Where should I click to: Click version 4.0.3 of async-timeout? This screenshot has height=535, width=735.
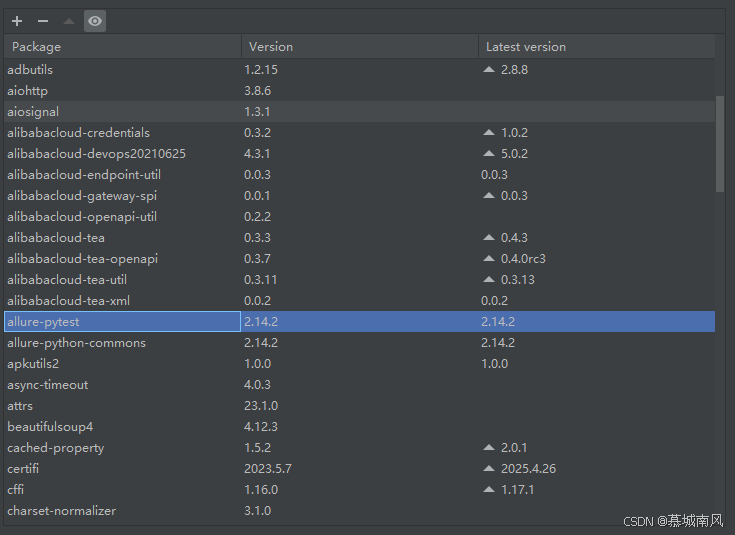257,384
